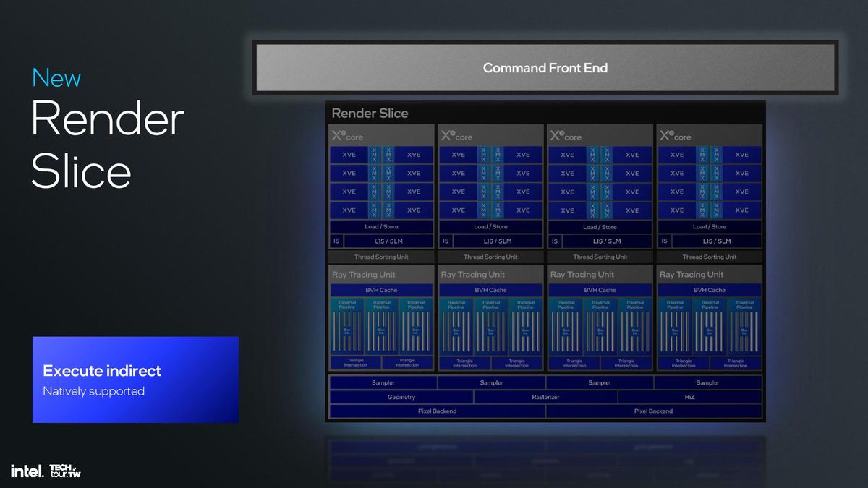This screenshot has width=868, height=488.
Task: Select Thread Sorting Unit under second Xe core
Action: [490, 257]
